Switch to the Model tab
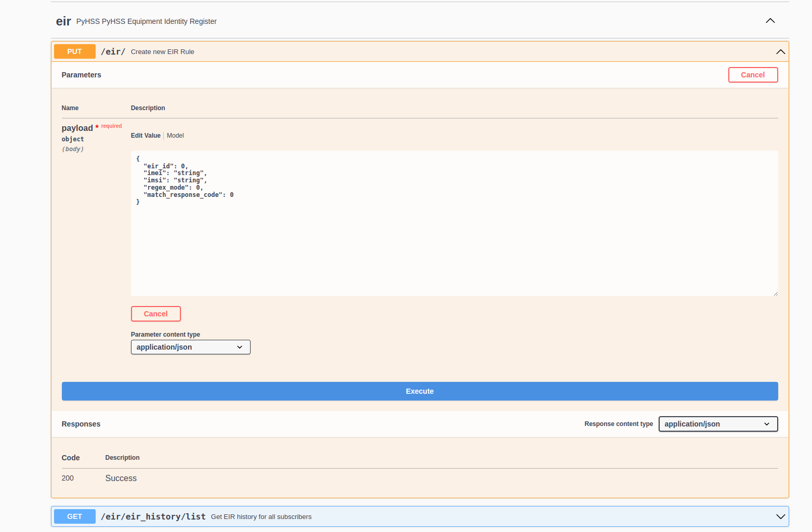The height and width of the screenshot is (532, 812). [175, 136]
